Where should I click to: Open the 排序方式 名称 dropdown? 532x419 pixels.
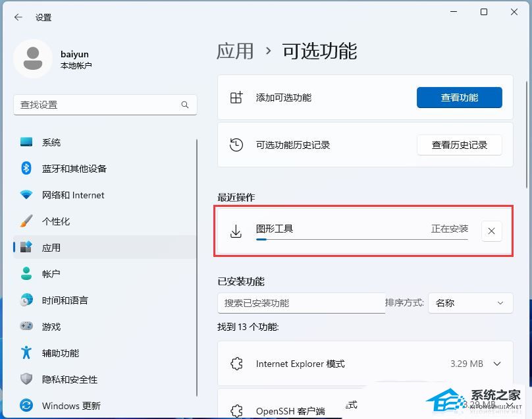[x=470, y=303]
